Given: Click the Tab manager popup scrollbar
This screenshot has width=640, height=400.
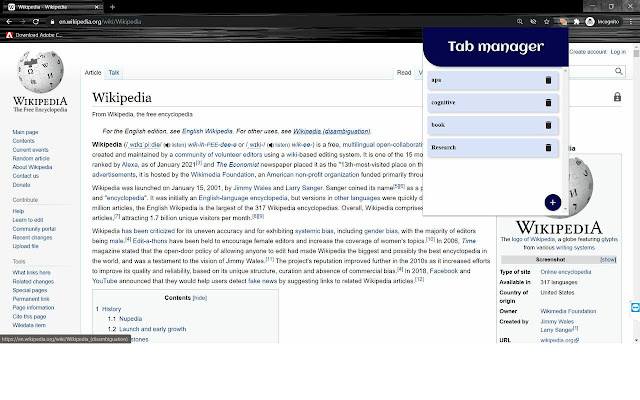Looking at the screenshot, I should point(565,140).
